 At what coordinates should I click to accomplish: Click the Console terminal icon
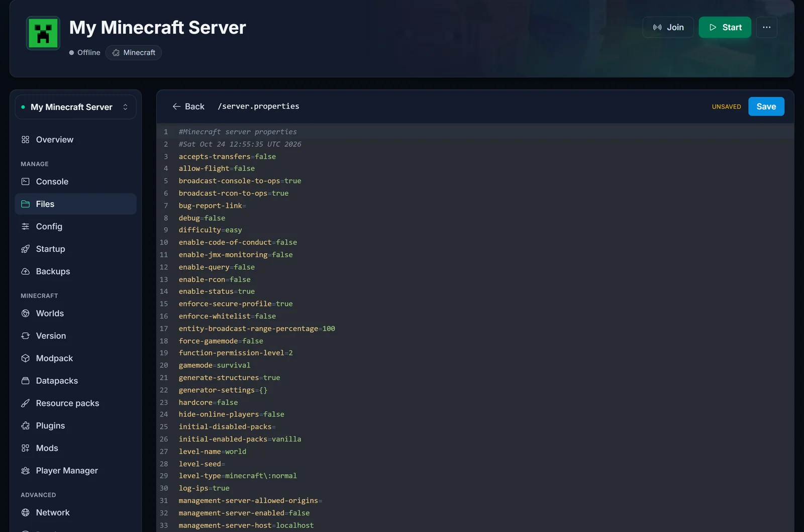point(26,182)
